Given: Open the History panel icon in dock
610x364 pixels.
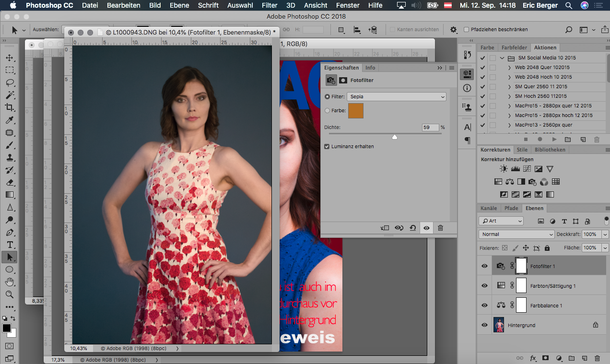Looking at the screenshot, I should [x=467, y=56].
